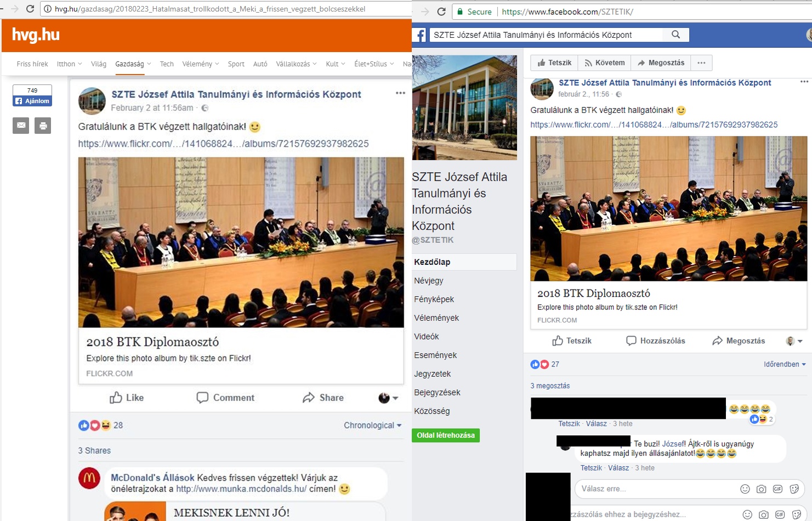
Task: Click Like on the embedded post
Action: tap(127, 398)
